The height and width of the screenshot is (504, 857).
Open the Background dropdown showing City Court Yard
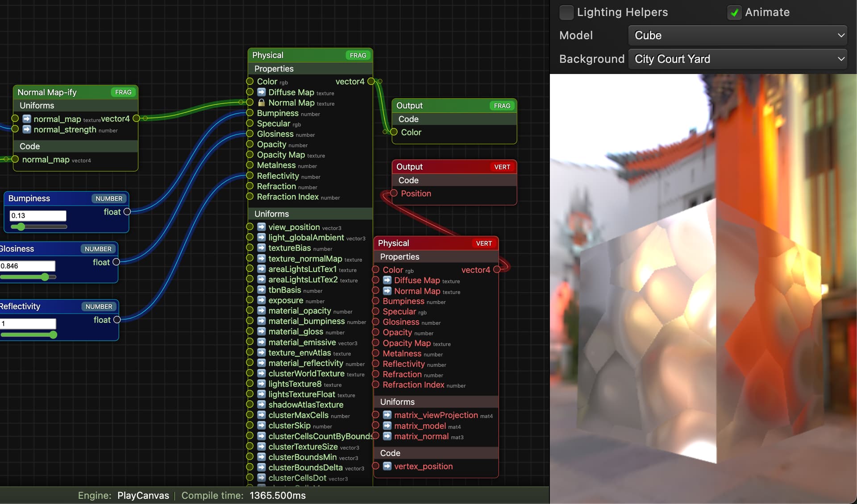[x=737, y=58]
